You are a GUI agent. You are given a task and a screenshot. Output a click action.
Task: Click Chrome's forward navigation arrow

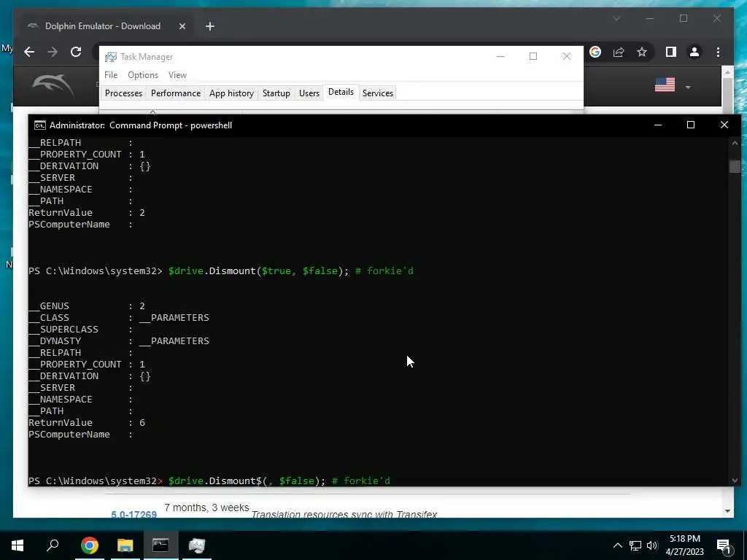coord(53,52)
